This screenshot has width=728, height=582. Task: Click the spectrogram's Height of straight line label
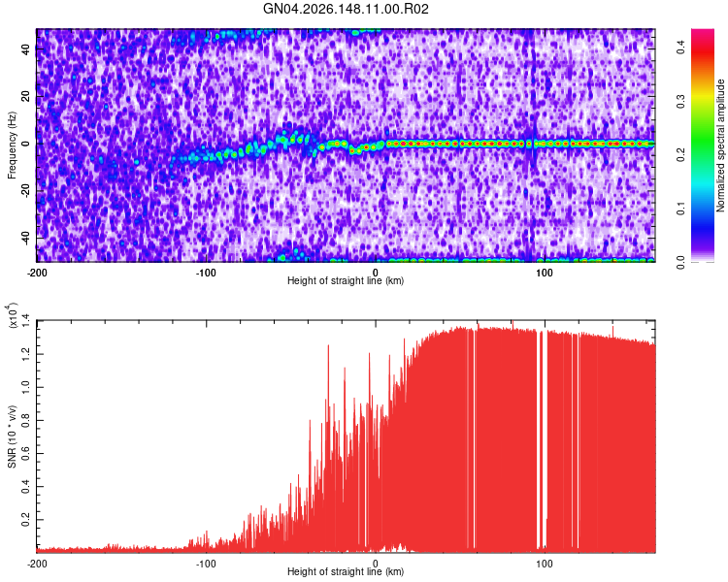[x=346, y=280]
